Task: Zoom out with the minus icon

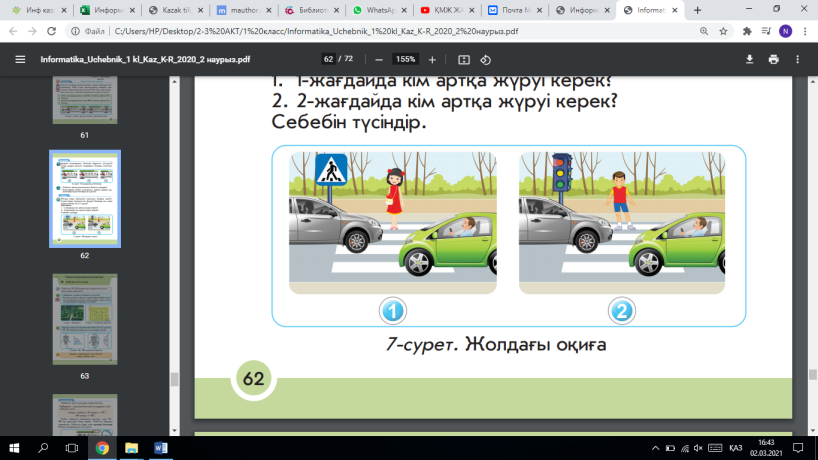Action: pyautogui.click(x=379, y=60)
